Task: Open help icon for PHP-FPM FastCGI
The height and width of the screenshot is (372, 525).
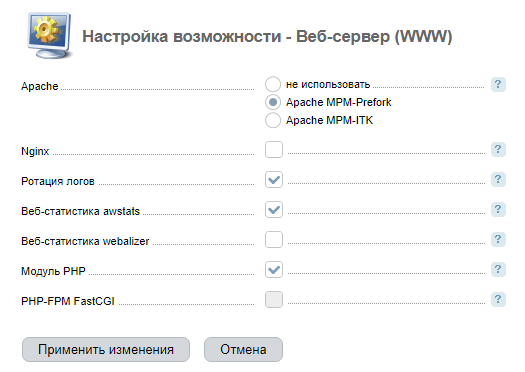Action: click(x=498, y=299)
